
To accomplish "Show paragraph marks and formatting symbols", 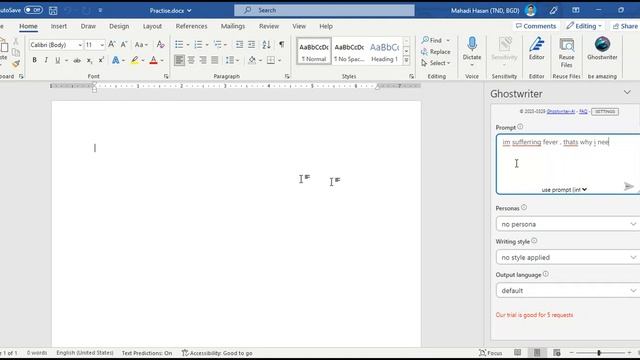I will (x=281, y=44).
